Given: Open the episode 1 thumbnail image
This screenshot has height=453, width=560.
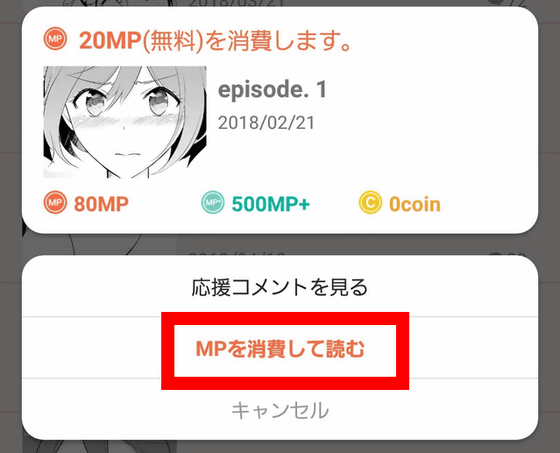Looking at the screenshot, I should click(125, 122).
